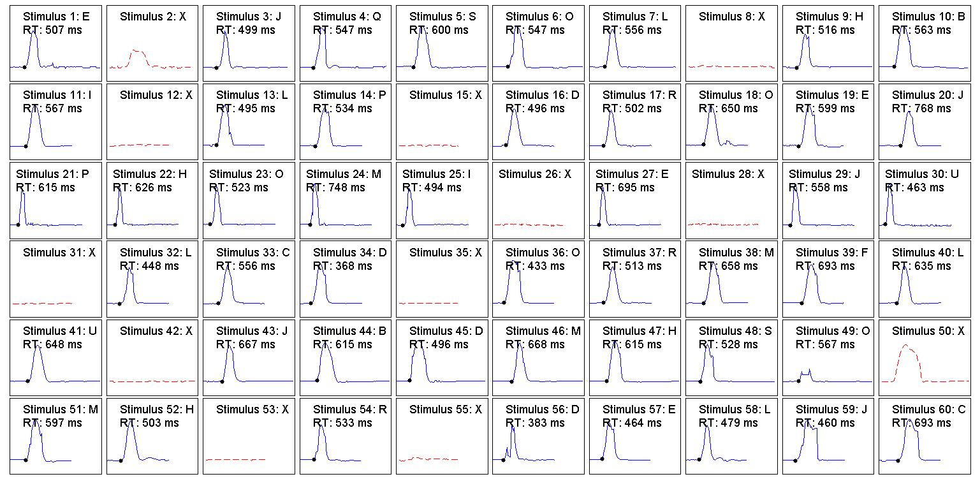This screenshot has width=980, height=479.
Task: Click the Stimulus 8: X title
Action: (x=731, y=17)
